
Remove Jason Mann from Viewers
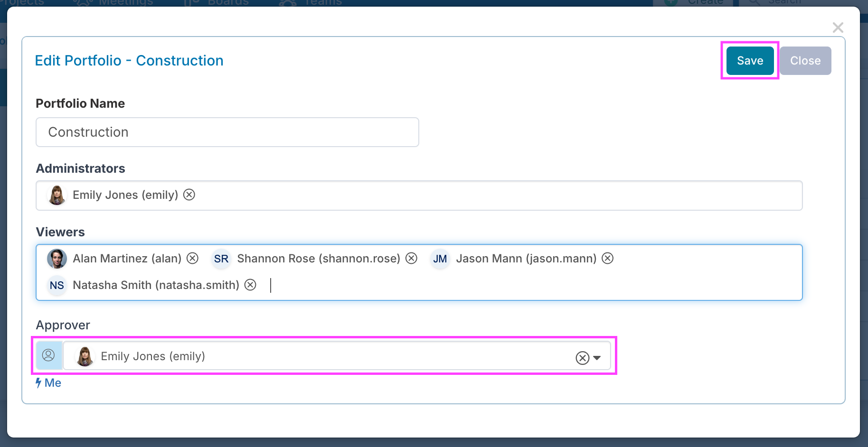tap(607, 258)
